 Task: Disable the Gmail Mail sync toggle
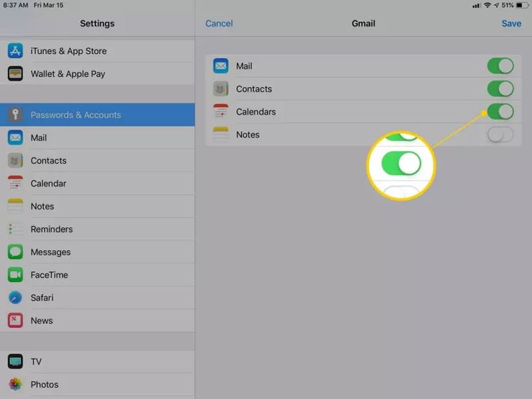tap(500, 66)
